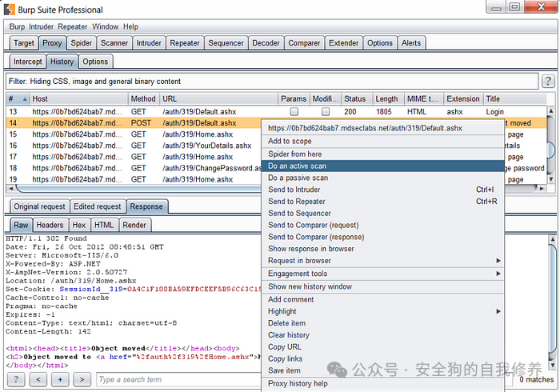Select the Headers view tab
This screenshot has height=392, width=560.
(50, 226)
